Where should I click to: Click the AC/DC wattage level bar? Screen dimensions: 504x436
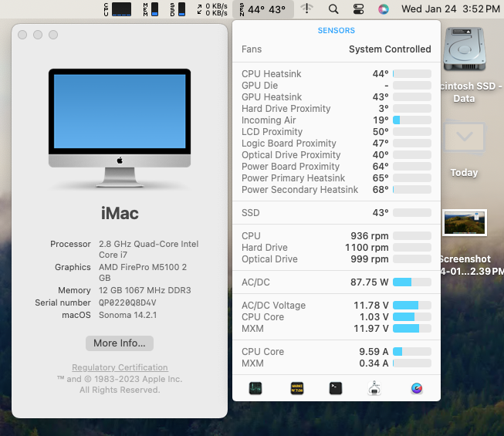[x=412, y=282]
